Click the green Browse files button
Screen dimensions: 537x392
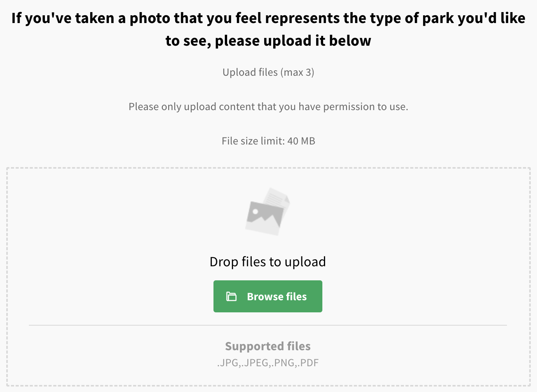coord(268,296)
